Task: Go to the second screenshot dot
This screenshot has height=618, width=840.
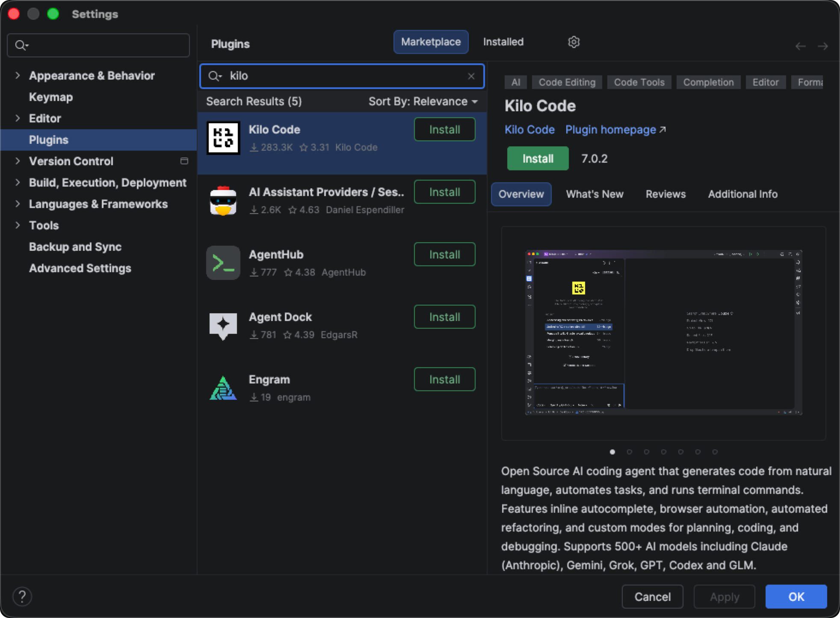Action: pos(629,452)
